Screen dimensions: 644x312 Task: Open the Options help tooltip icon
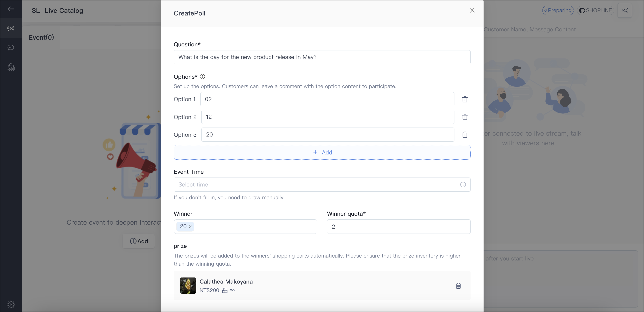point(203,77)
